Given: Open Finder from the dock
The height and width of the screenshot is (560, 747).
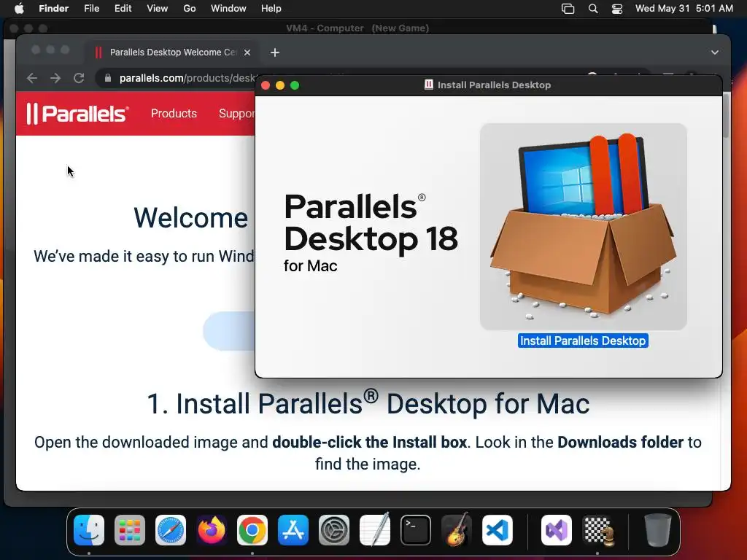Looking at the screenshot, I should pyautogui.click(x=89, y=530).
